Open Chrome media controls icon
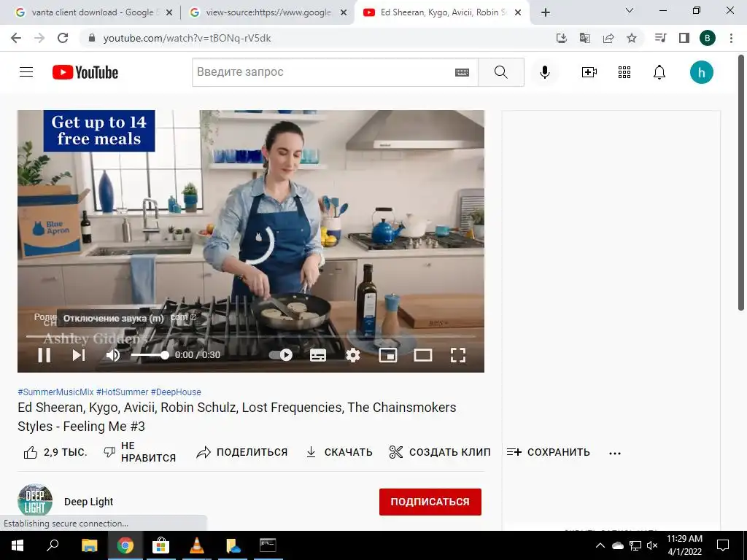This screenshot has height=560, width=747. point(660,38)
